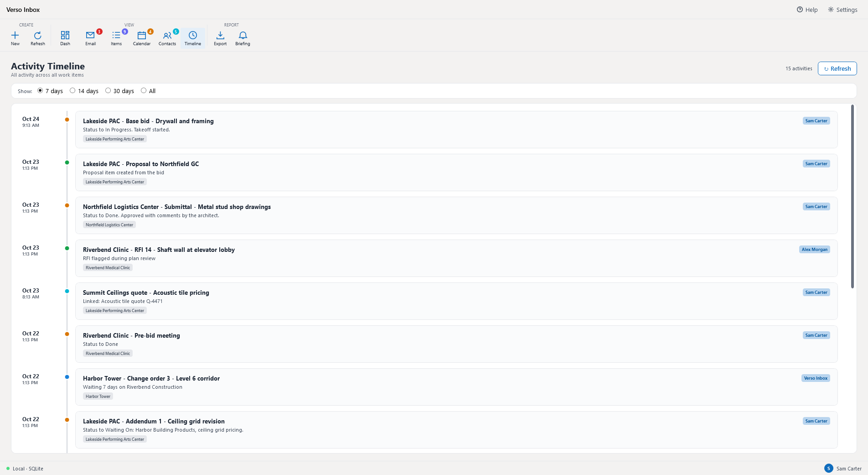Click the Refresh icon in toolbar

(x=38, y=36)
